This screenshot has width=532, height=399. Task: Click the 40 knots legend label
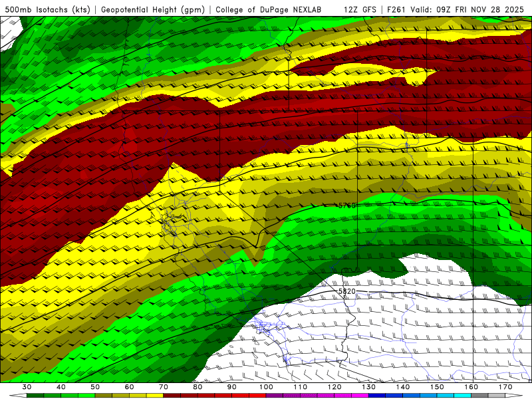(61, 387)
